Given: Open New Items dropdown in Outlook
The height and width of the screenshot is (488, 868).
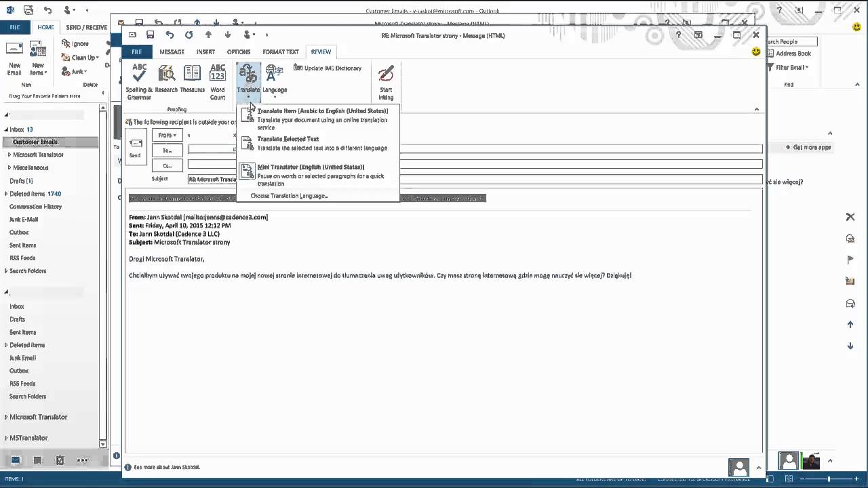Looking at the screenshot, I should pyautogui.click(x=38, y=59).
